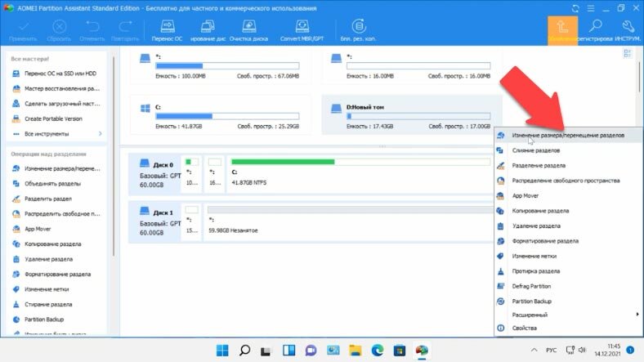Open Microsoft Store from taskbar
Viewport: 644px width, 362px height.
[399, 351]
